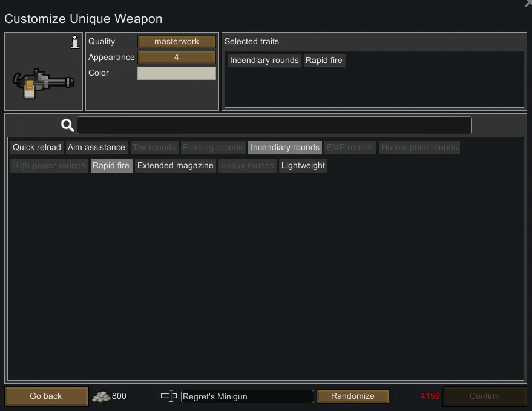
Task: Open the Appearance selector showing 4
Action: click(177, 57)
